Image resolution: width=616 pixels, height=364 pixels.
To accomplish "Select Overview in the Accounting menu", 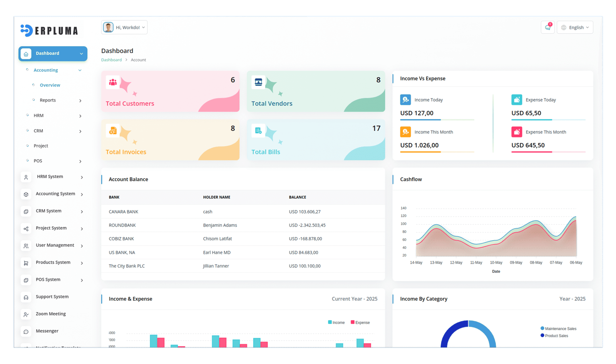I will pos(50,85).
